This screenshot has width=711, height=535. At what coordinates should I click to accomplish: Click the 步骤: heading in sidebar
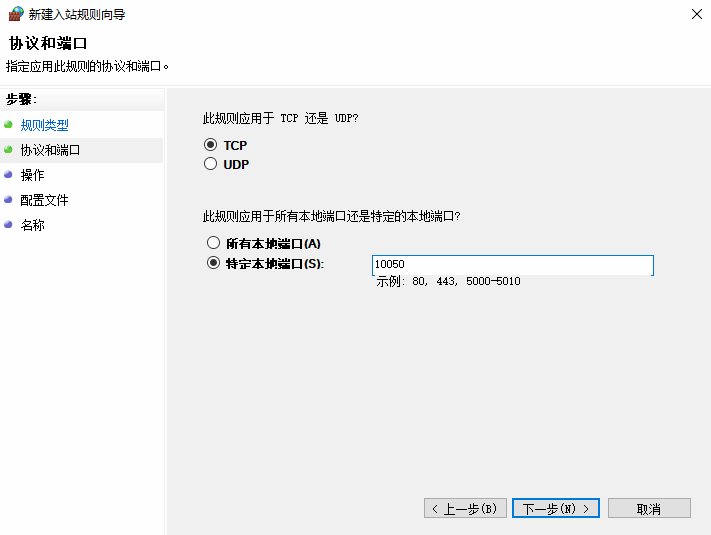(21, 99)
